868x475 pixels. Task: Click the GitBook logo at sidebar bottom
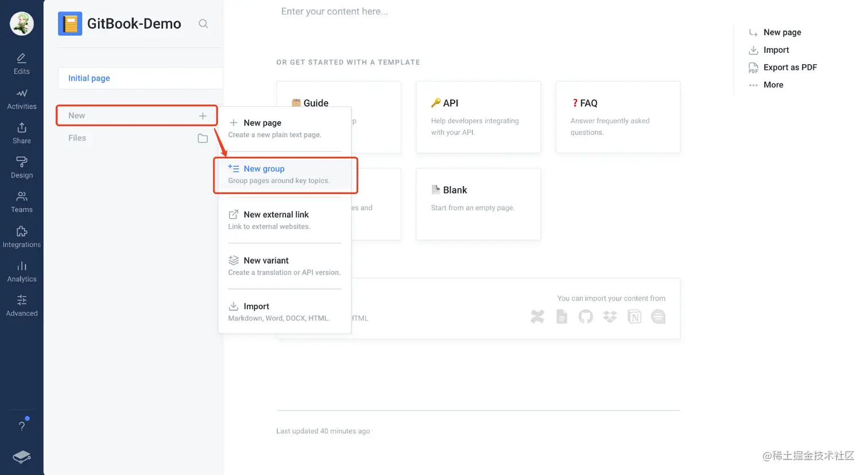click(22, 457)
